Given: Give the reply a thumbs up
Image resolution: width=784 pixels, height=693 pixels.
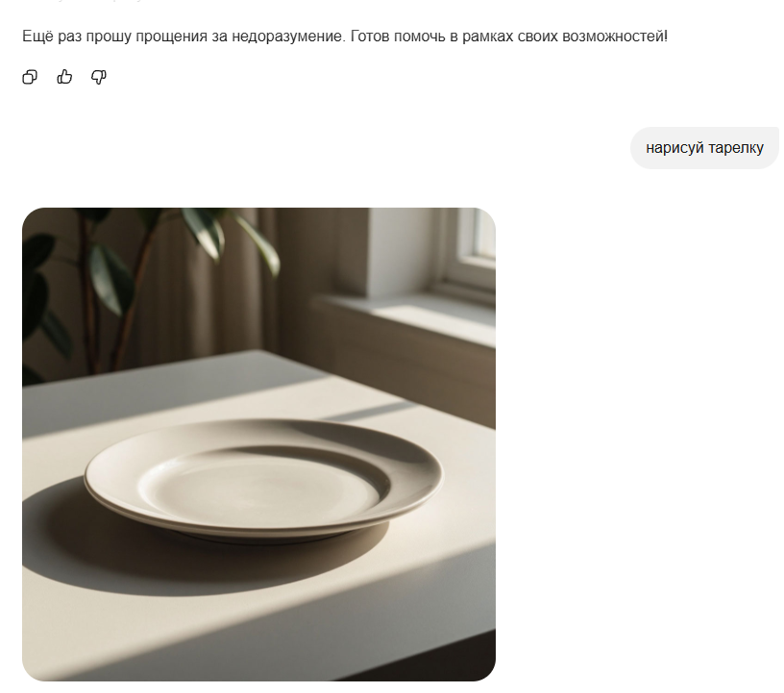Looking at the screenshot, I should (x=64, y=77).
